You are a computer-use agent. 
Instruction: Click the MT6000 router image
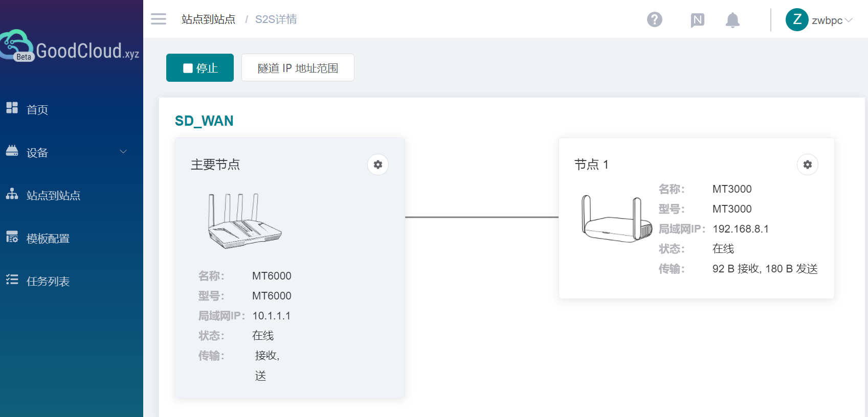point(244,221)
